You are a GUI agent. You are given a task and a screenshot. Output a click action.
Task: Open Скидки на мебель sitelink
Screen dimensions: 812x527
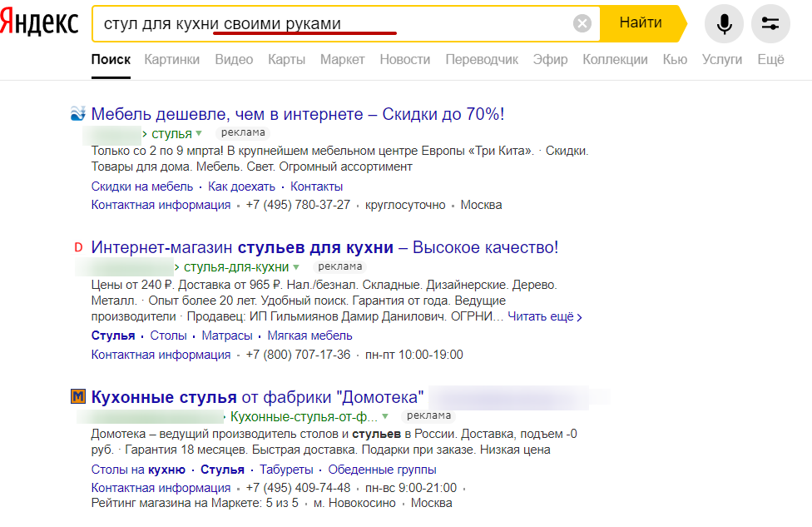pos(142,186)
